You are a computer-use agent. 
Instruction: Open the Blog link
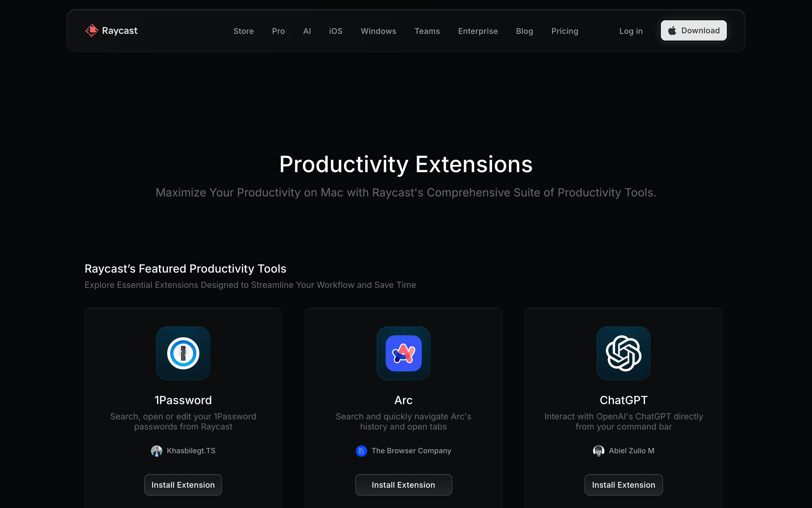pos(524,31)
